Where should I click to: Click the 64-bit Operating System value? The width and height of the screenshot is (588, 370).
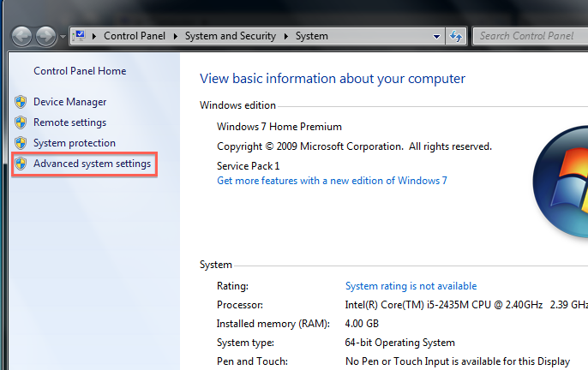399,343
